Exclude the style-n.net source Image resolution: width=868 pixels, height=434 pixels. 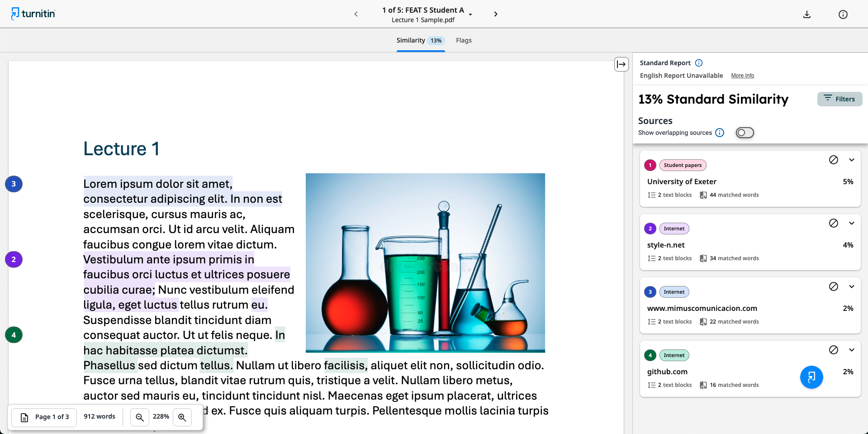point(834,223)
